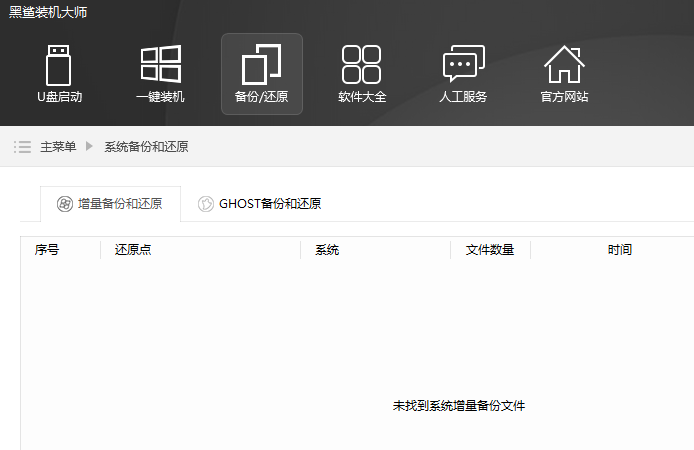Click the 系统备份和还原 breadcrumb label
Screen dimensions: 694x450
pos(146,147)
